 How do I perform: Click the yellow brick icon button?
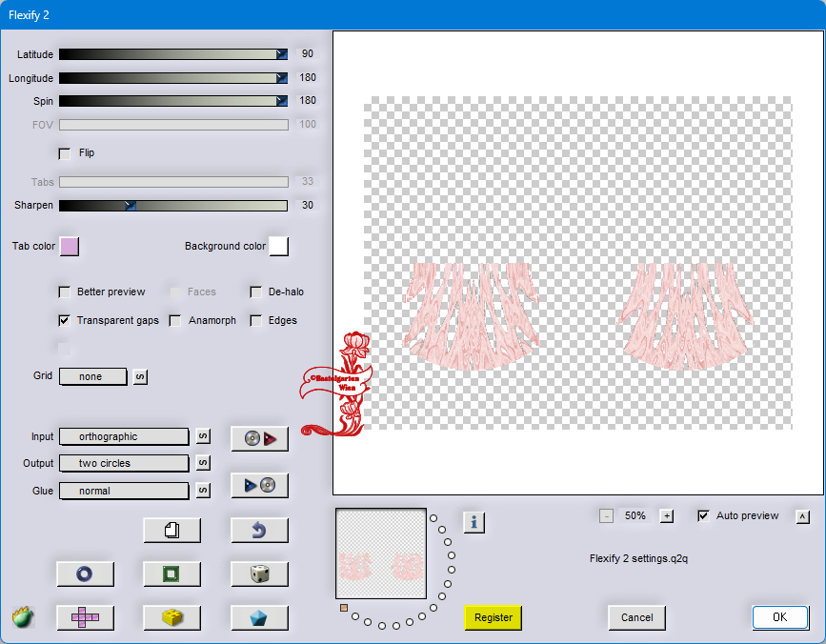(171, 617)
